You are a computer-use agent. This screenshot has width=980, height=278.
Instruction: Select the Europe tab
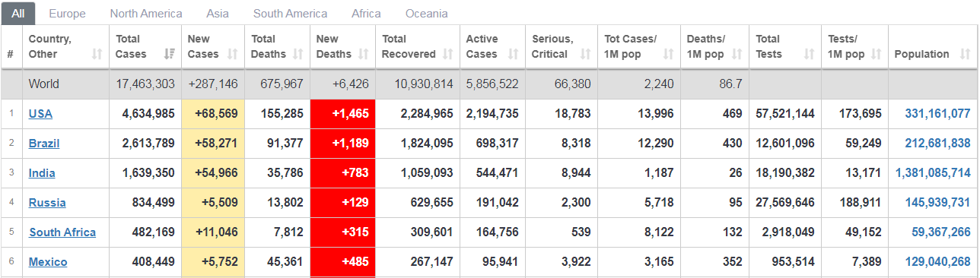[67, 14]
